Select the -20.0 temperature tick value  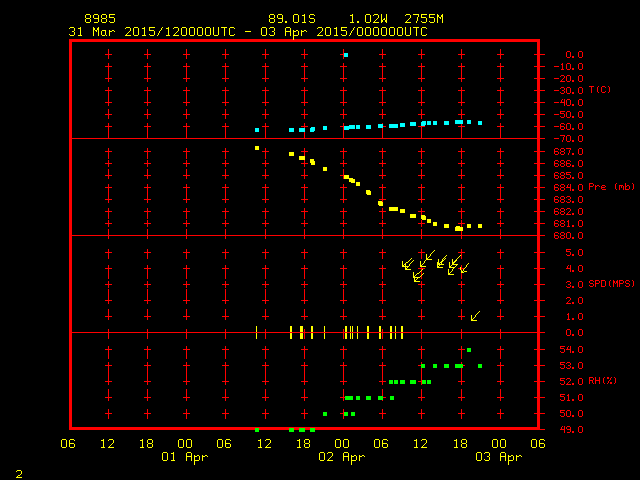click(568, 78)
